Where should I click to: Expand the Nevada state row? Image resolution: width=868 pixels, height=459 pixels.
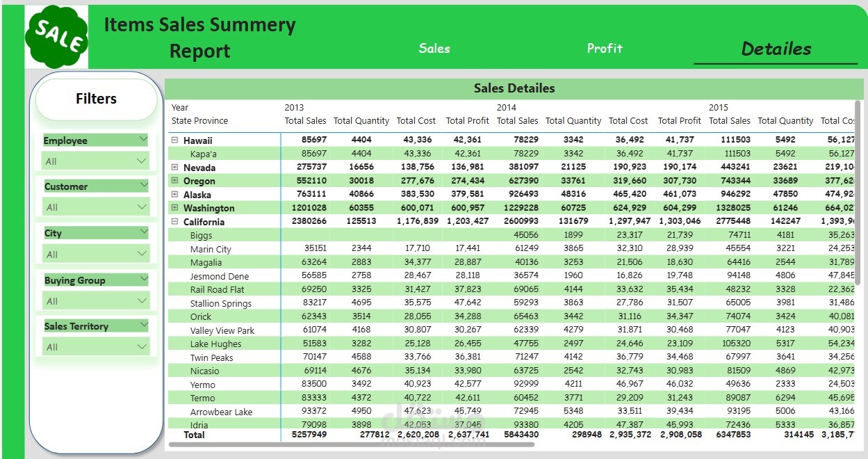coord(175,168)
